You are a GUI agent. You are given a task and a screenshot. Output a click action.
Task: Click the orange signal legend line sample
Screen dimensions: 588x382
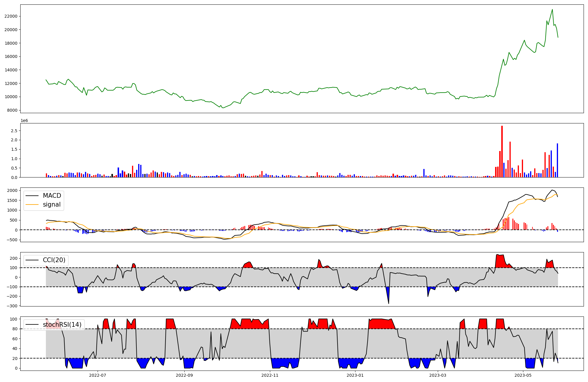[32, 205]
